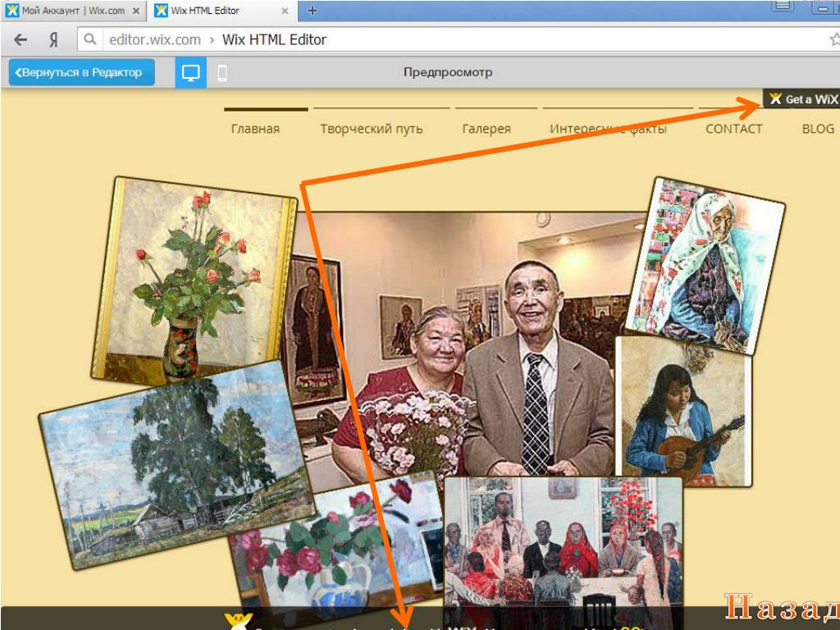This screenshot has height=630, width=840.
Task: Open 'Интересные факты' menu item
Action: (x=608, y=129)
